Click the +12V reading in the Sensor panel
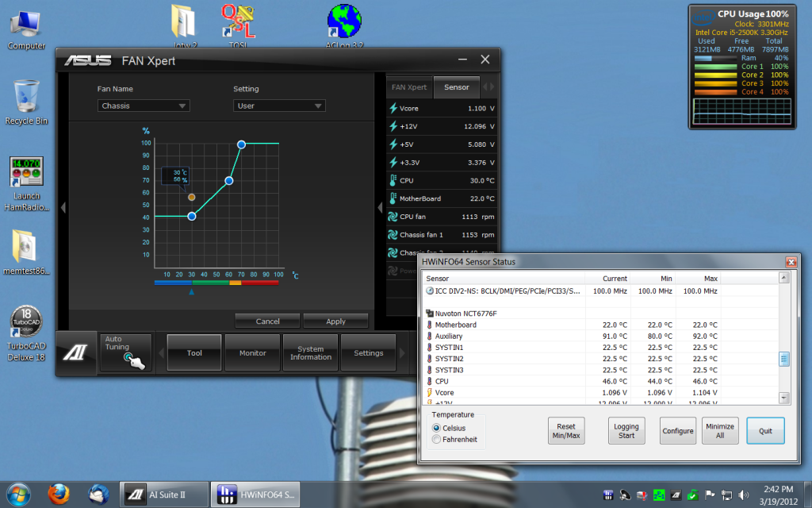The width and height of the screenshot is (812, 508). [x=442, y=126]
